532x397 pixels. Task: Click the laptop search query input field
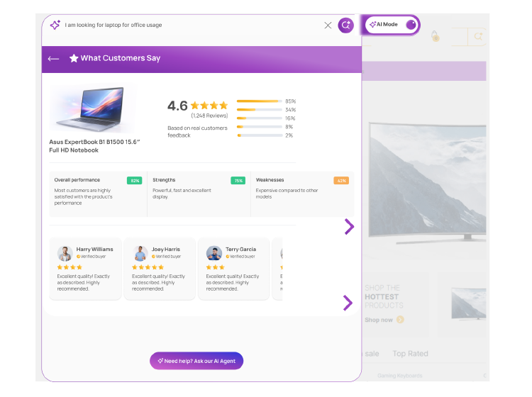(192, 26)
